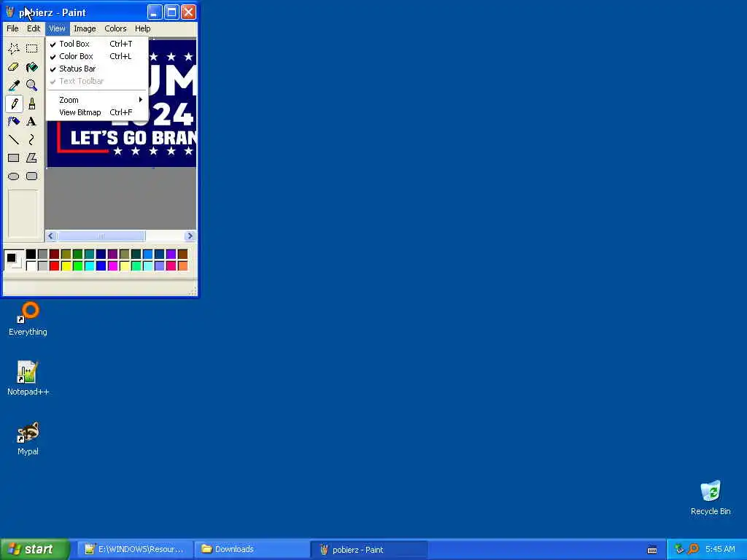The width and height of the screenshot is (747, 560).
Task: Pick the Text tool
Action: tap(32, 122)
